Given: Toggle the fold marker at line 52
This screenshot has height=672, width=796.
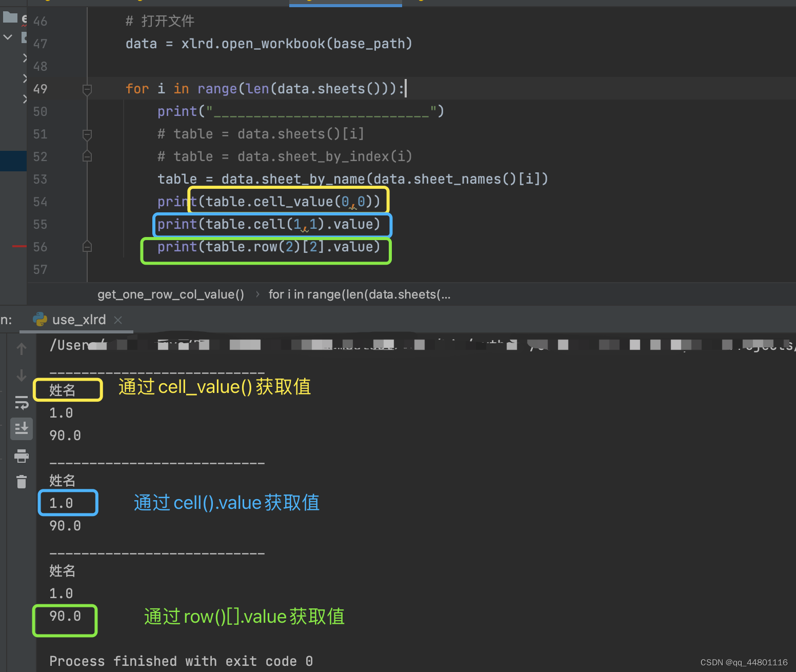Looking at the screenshot, I should (87, 156).
